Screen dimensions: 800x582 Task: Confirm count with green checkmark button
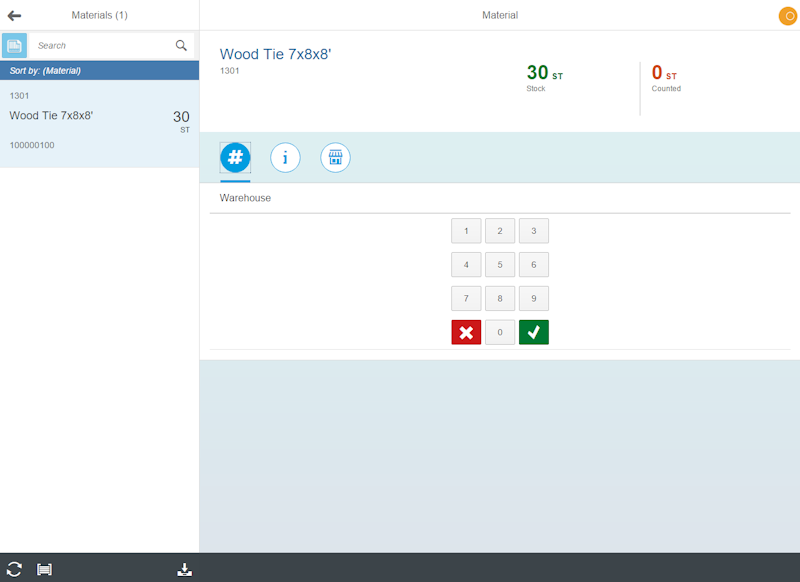[534, 333]
